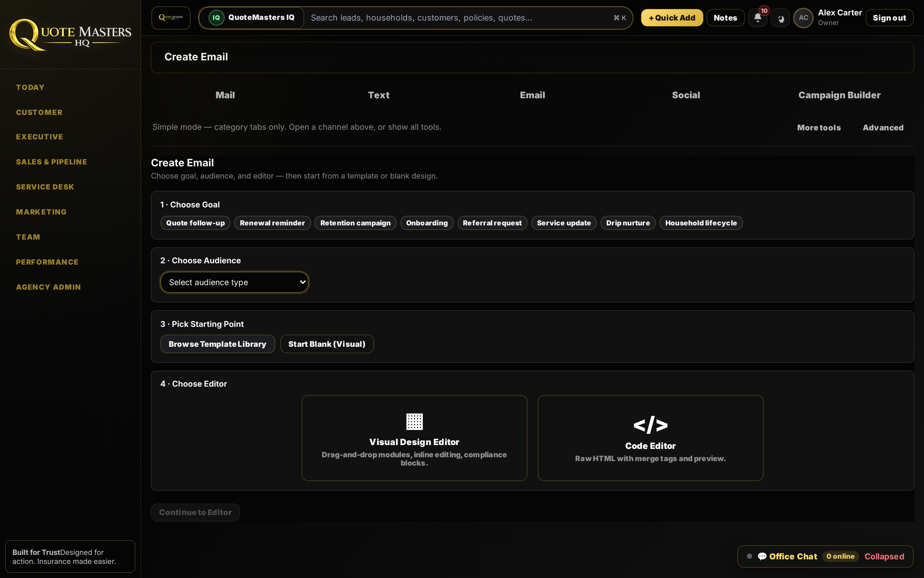
Task: Open Marketing in sidebar
Action: pyautogui.click(x=41, y=212)
